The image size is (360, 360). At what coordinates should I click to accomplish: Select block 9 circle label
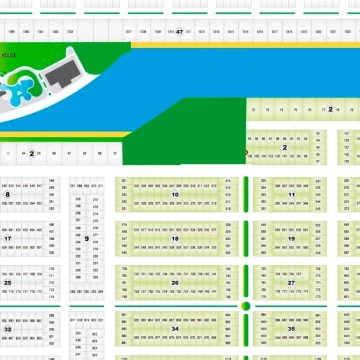click(86, 239)
